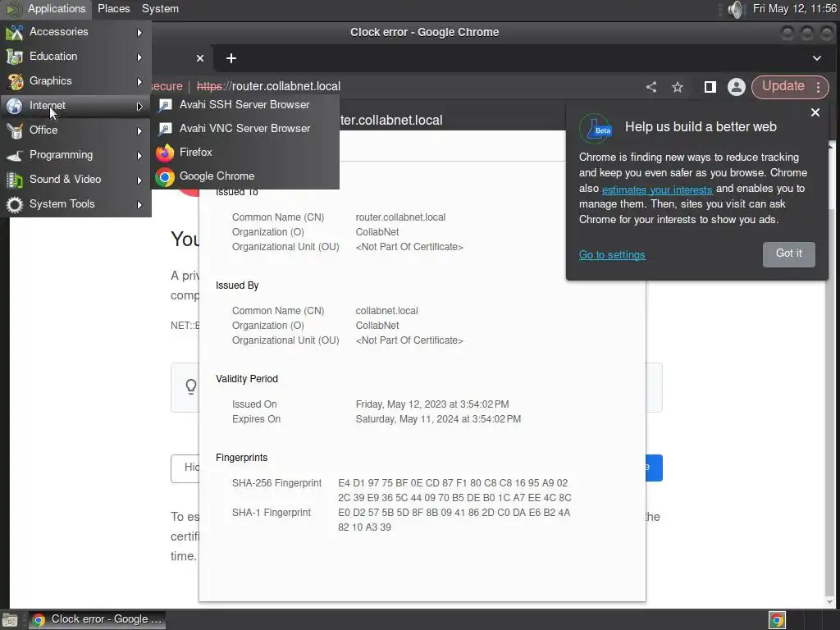
Task: Open a new Chrome tab
Action: coord(231,58)
